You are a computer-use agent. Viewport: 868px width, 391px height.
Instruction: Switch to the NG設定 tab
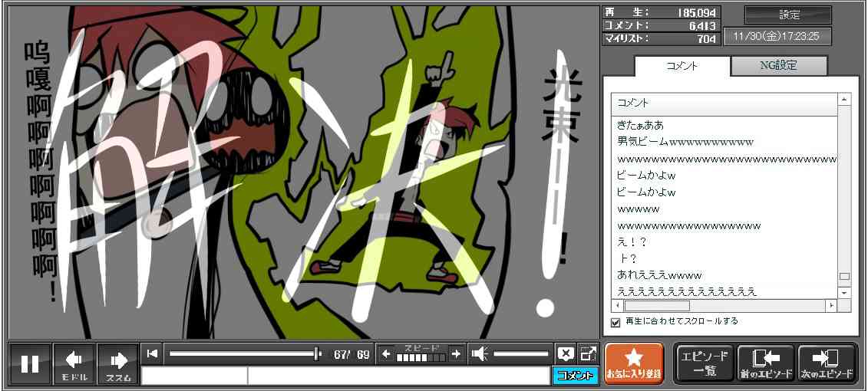click(x=778, y=66)
